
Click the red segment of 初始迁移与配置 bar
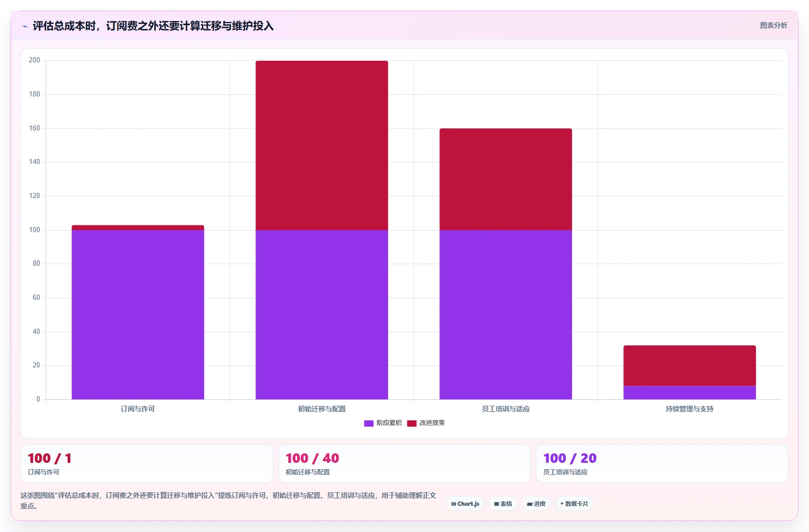[322, 145]
